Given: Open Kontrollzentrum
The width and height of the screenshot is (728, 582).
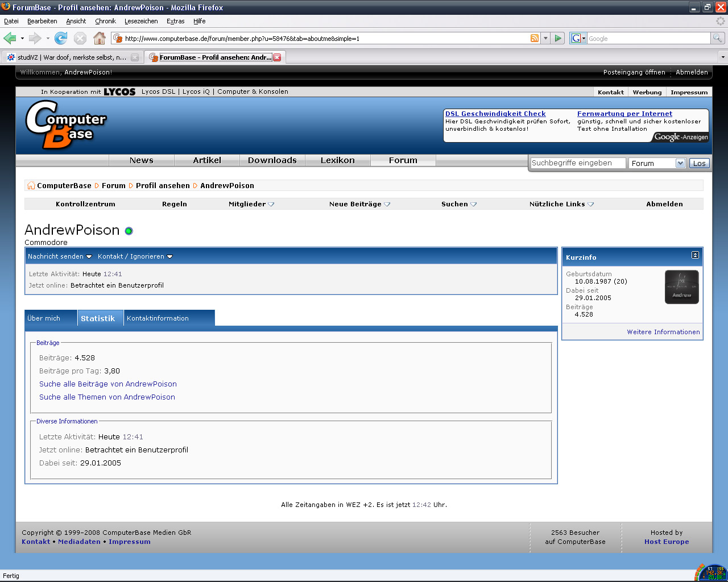Looking at the screenshot, I should coord(85,204).
